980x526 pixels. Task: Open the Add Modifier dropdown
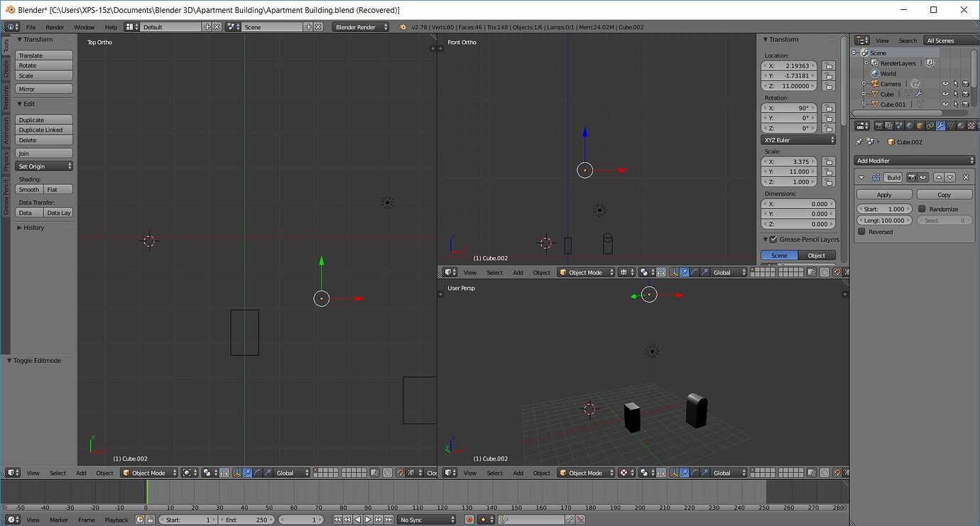(x=915, y=161)
